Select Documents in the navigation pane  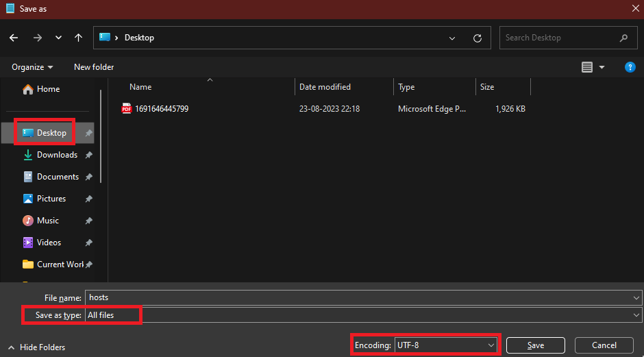click(58, 177)
